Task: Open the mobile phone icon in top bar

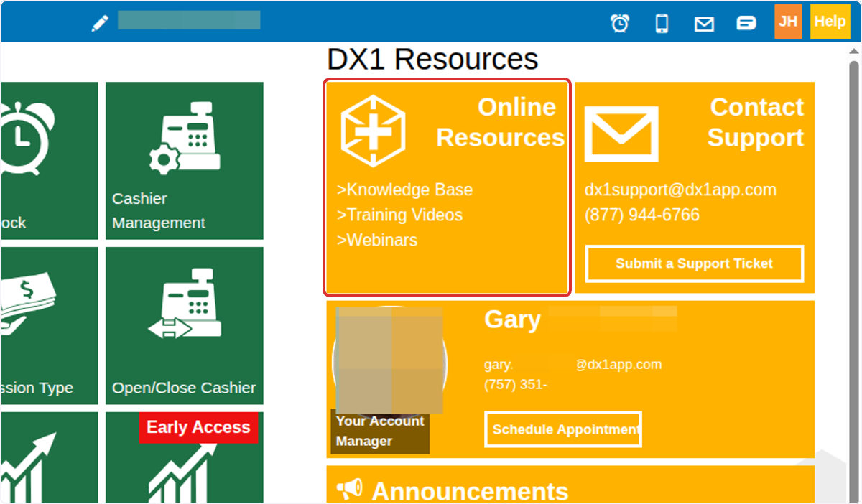Action: coord(662,23)
